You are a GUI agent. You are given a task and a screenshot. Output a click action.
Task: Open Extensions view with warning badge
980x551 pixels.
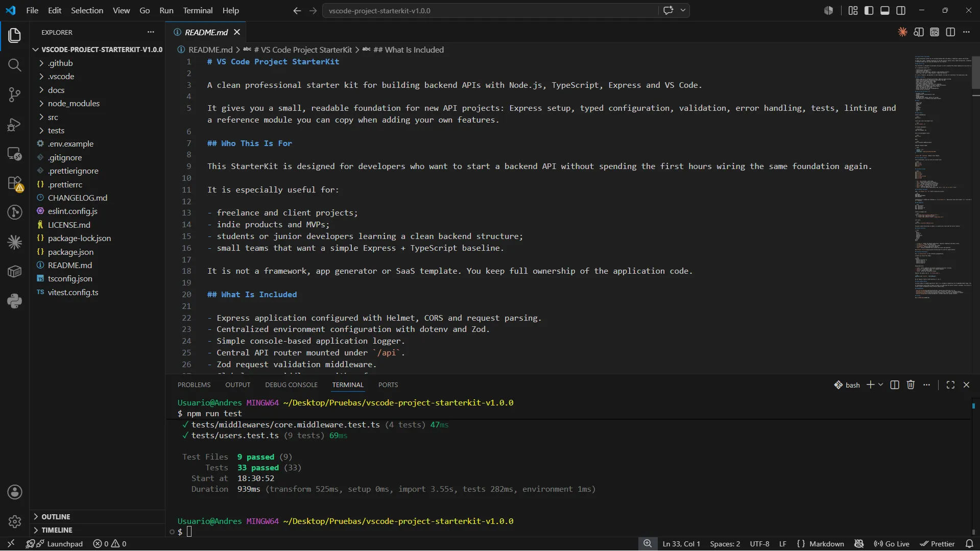14,183
